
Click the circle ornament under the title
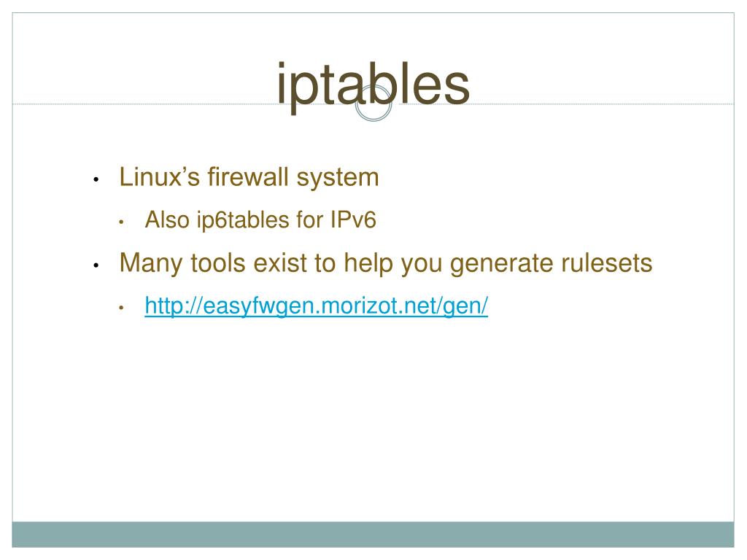(373, 104)
